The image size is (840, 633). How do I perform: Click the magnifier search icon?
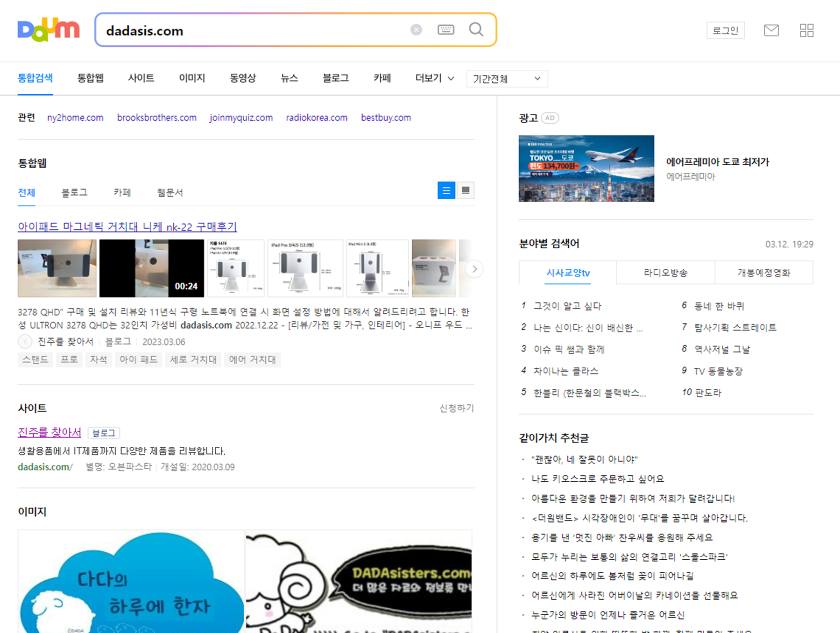coord(476,29)
